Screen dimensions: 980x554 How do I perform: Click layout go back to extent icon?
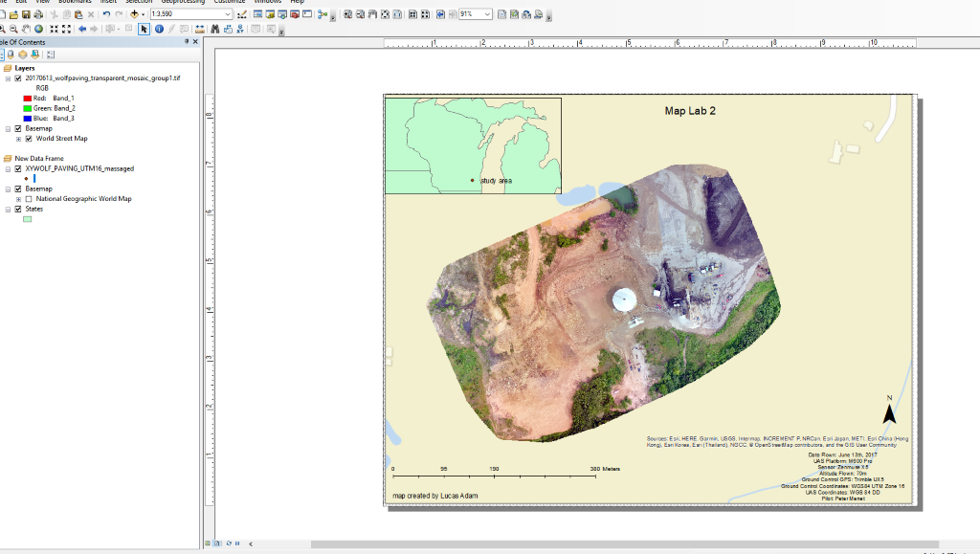tap(440, 14)
